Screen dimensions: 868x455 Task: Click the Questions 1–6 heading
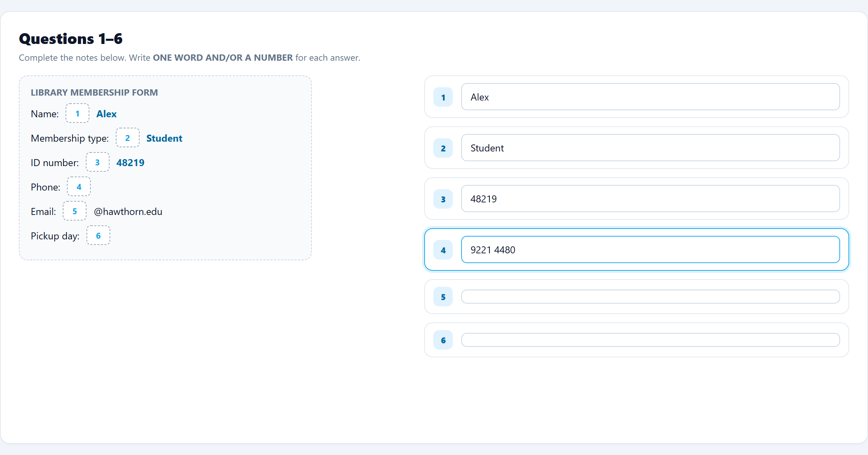[x=71, y=38]
